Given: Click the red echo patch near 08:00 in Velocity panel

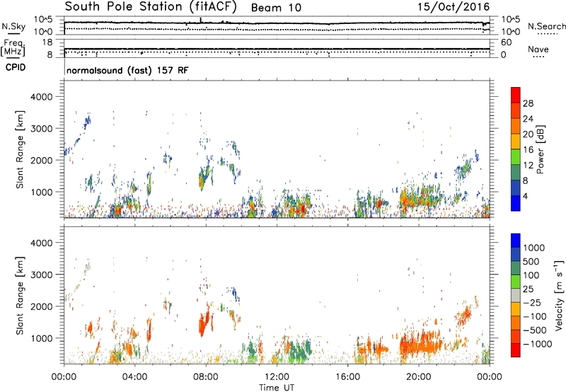Looking at the screenshot, I should [204, 323].
